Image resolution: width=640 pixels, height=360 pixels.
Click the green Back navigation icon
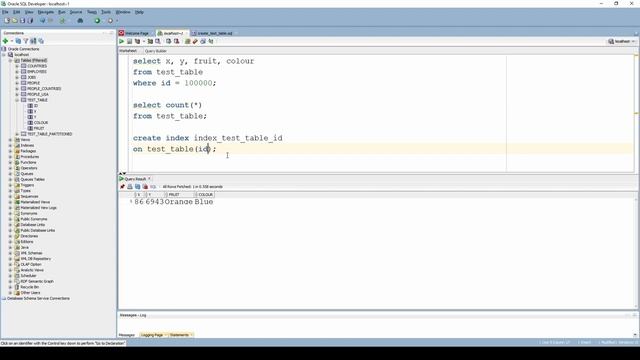(x=97, y=20)
